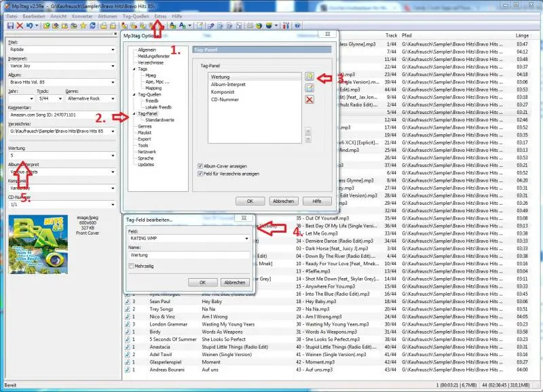Uncheck Album-Cover anzeigen checkbox

coord(200,166)
